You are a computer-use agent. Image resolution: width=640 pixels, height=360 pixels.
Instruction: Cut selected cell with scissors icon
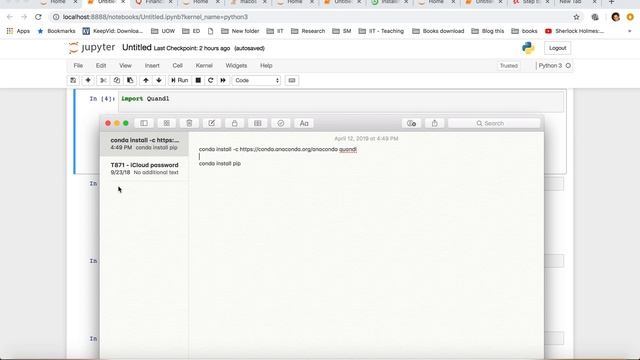click(103, 80)
